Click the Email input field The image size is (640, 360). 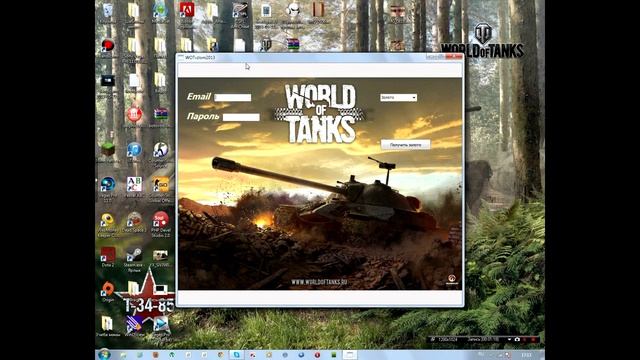pos(233,98)
